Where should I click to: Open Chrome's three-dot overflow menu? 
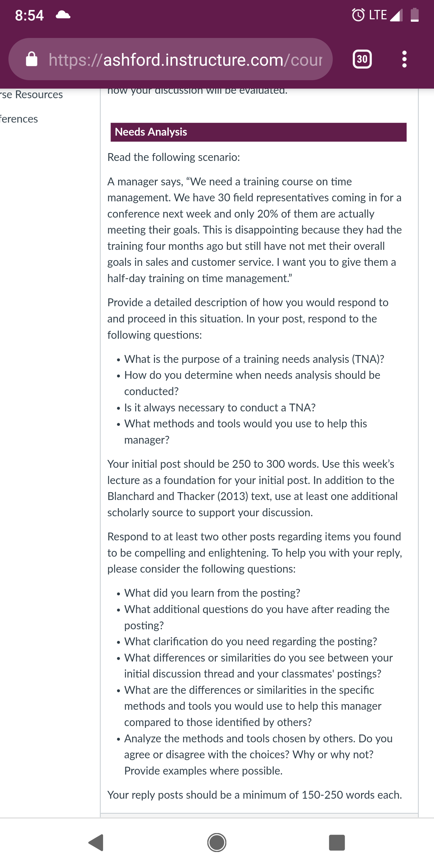click(x=404, y=59)
